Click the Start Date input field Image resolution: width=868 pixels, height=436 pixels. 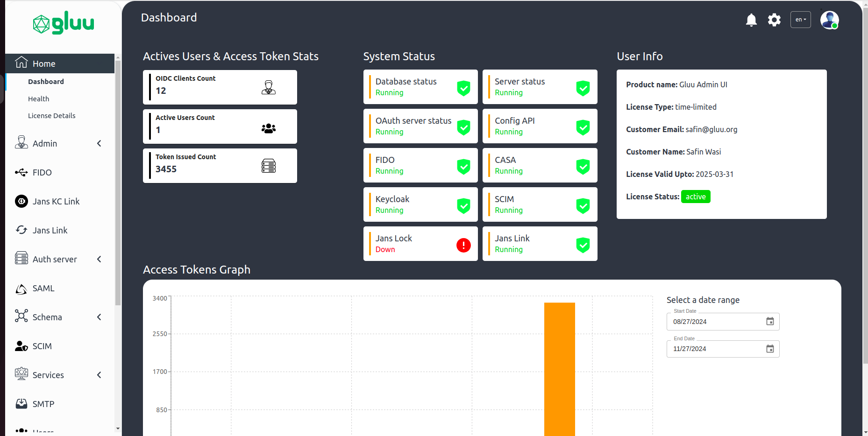pos(723,322)
